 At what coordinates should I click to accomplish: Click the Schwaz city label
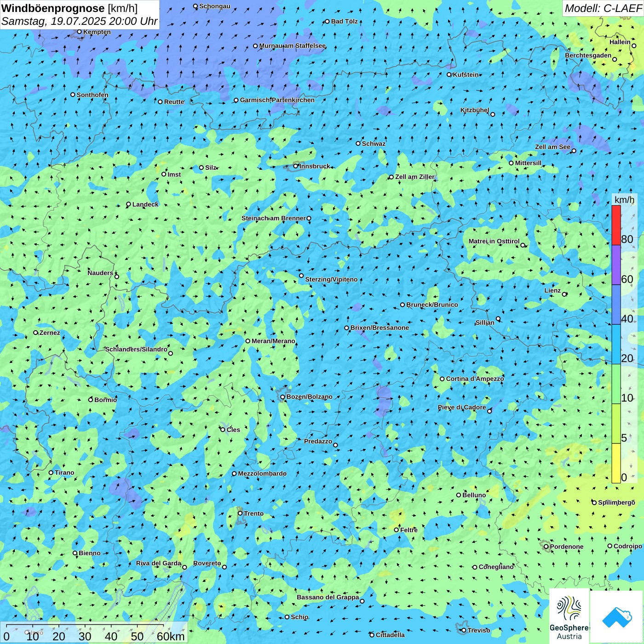pyautogui.click(x=374, y=144)
